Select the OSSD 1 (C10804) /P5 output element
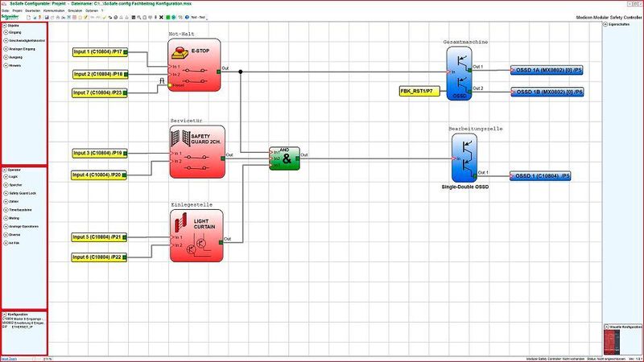Viewport: 644px width, 362px height. tap(540, 176)
